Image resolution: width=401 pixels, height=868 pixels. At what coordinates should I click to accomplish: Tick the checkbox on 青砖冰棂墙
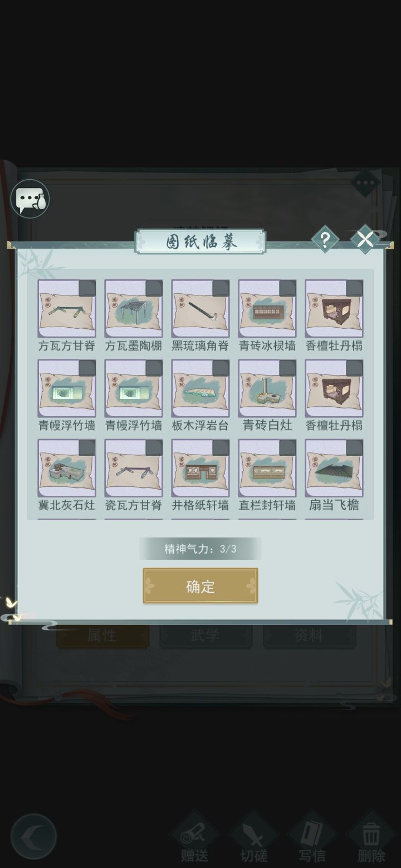287,288
